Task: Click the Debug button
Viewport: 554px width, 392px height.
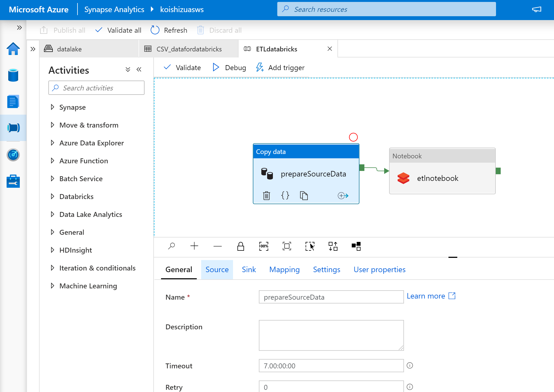Action: coord(229,68)
